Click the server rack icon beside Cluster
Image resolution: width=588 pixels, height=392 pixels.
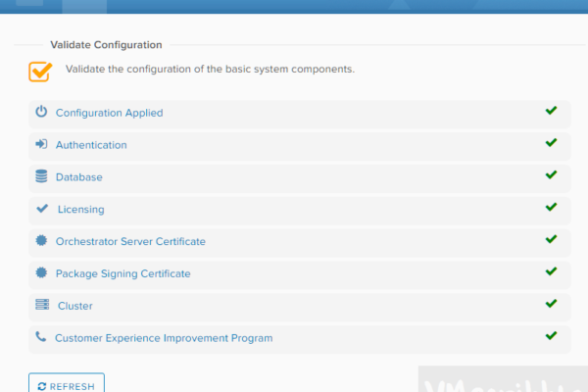click(41, 305)
